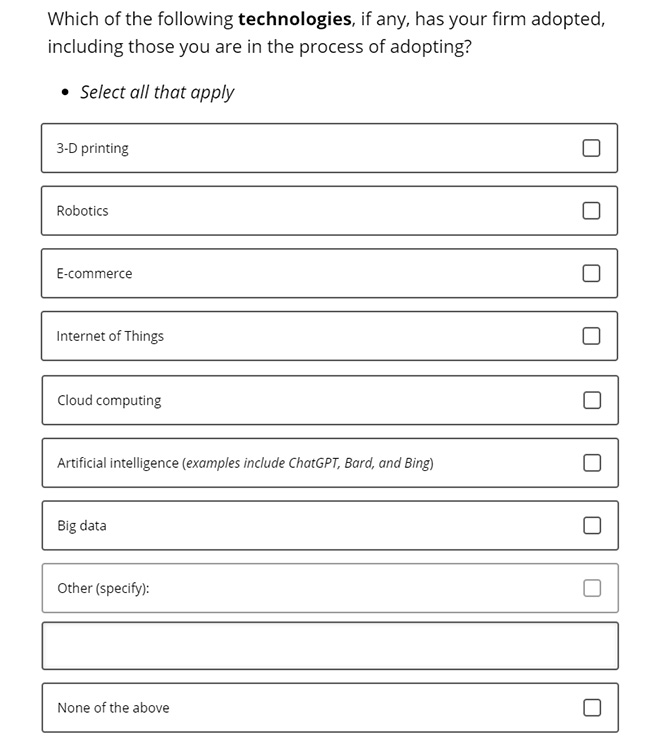650x754 pixels.
Task: Select the Big data checkbox
Action: [592, 525]
